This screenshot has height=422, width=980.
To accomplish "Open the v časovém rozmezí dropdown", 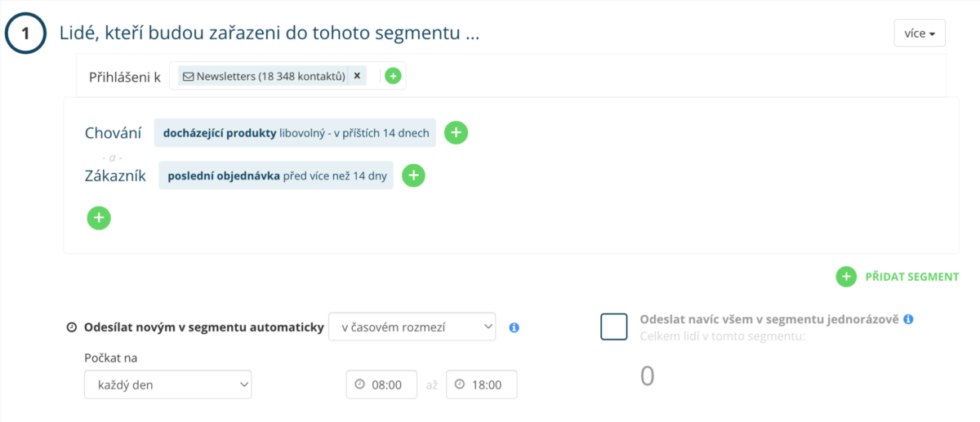I will [412, 326].
